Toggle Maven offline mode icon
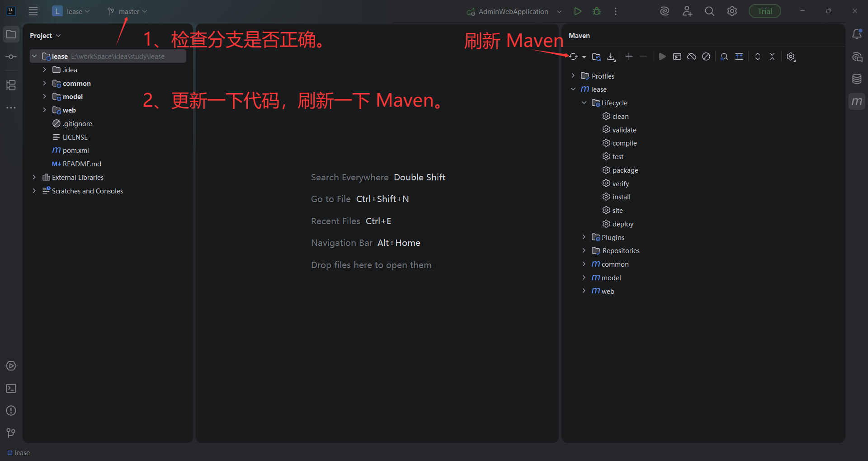 click(692, 56)
